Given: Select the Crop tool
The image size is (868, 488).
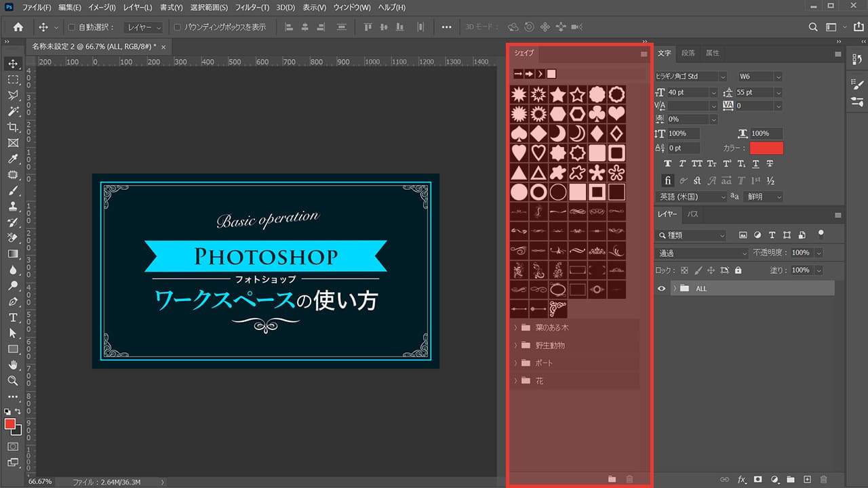Looking at the screenshot, I should click(13, 127).
